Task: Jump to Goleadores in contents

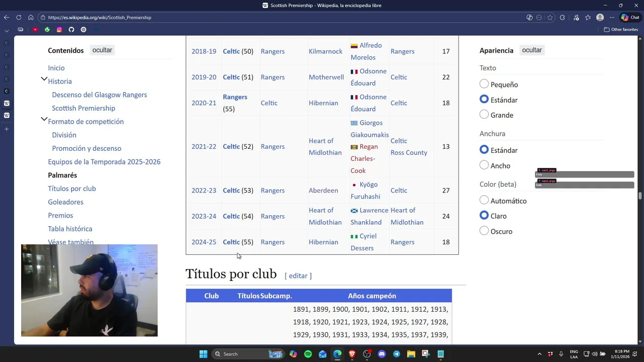Action: (x=66, y=202)
